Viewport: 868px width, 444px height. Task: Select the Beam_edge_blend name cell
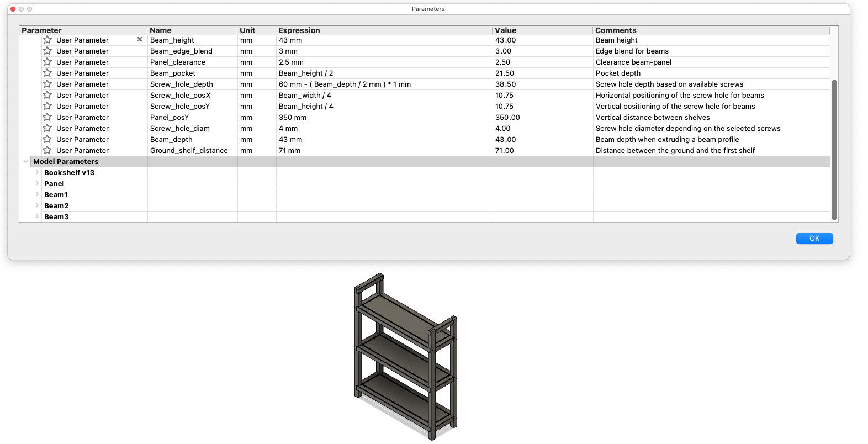(193, 51)
